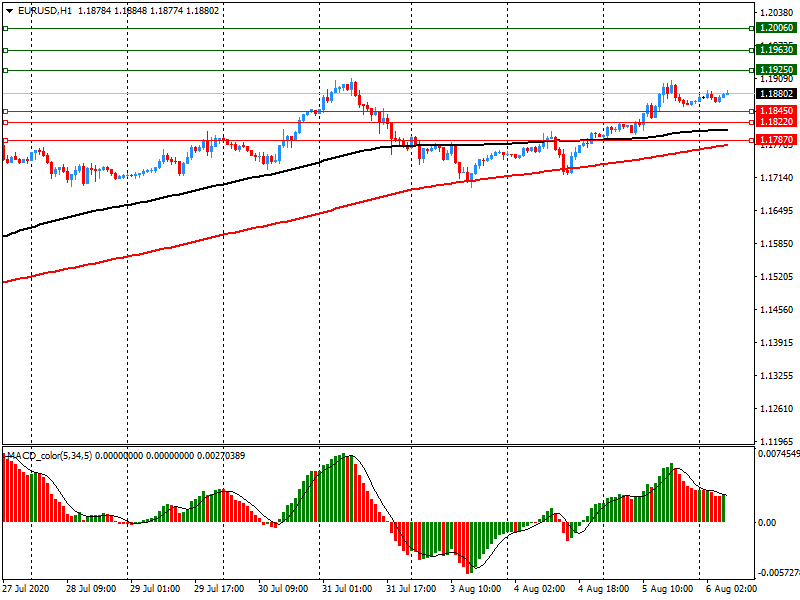
Task: Select the 1.19630 green price label
Action: pyautogui.click(x=776, y=50)
